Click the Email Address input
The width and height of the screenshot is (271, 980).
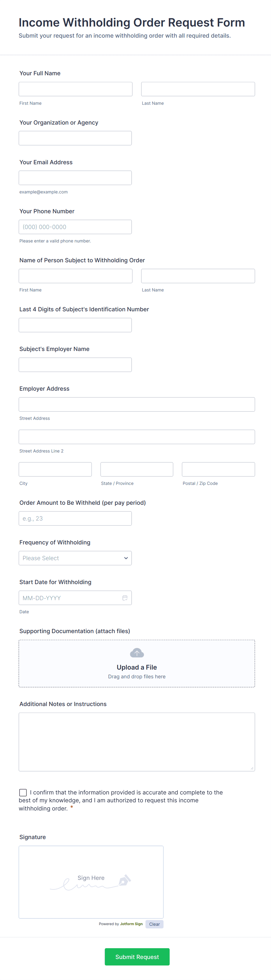[75, 178]
